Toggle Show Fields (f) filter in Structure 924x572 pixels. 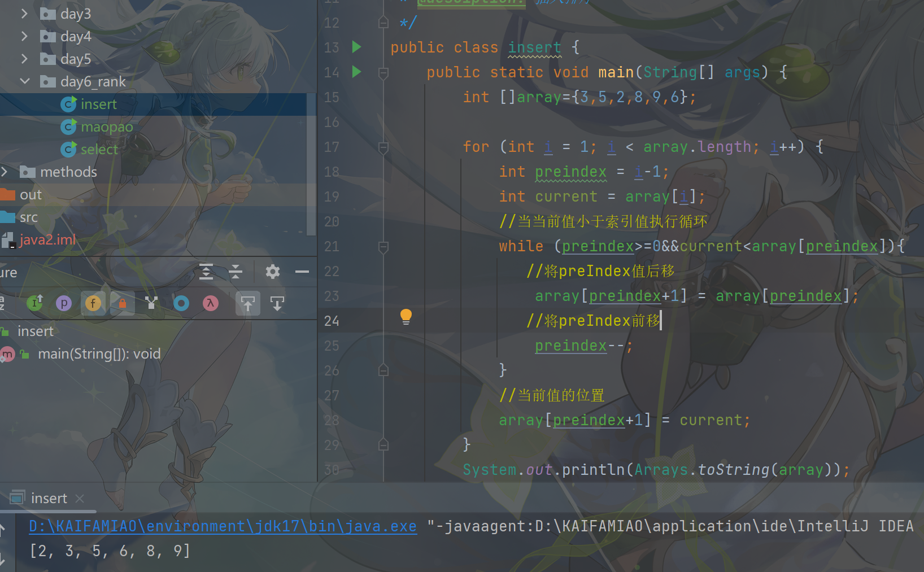click(93, 303)
